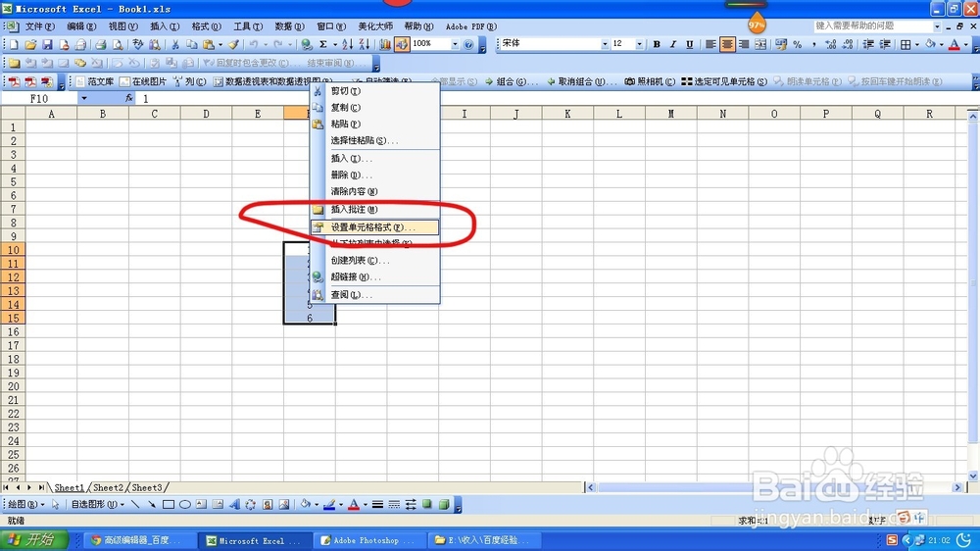Click the Shadow Style icon in drawing toolbar

(x=427, y=505)
